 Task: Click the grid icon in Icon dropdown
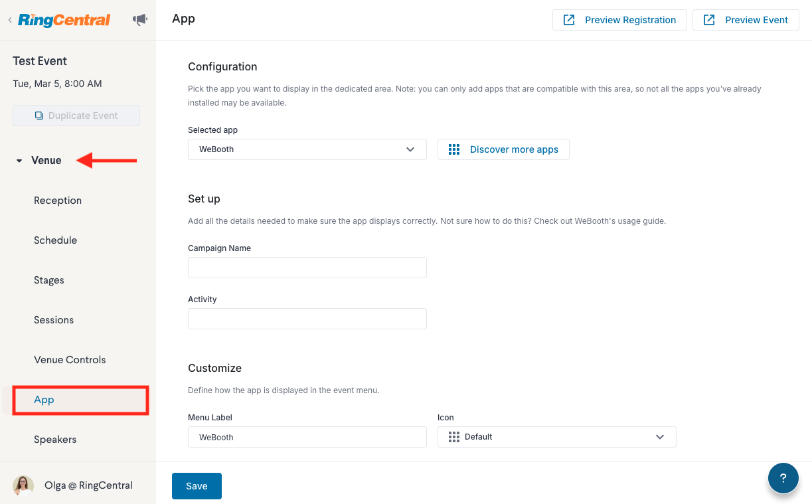[x=454, y=437]
